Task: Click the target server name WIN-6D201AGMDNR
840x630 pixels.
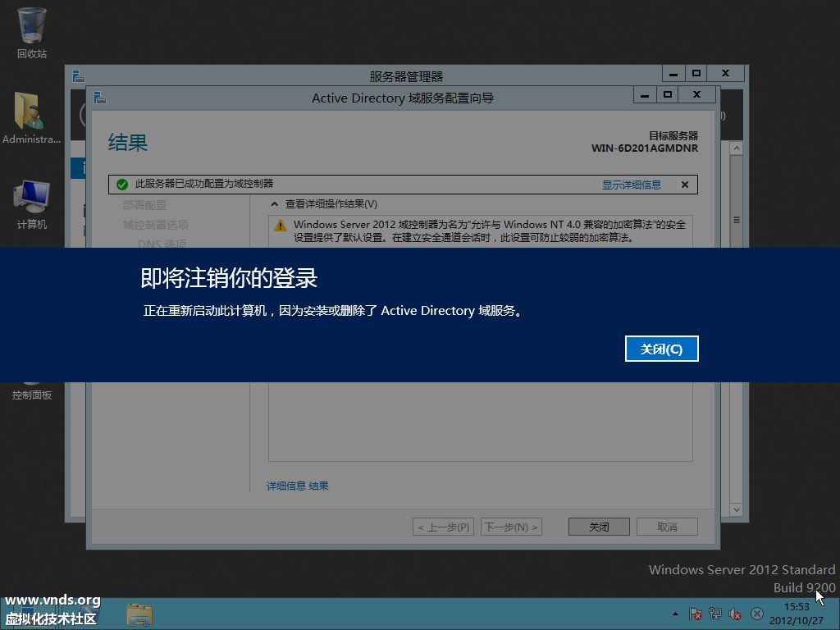Action: (x=645, y=148)
